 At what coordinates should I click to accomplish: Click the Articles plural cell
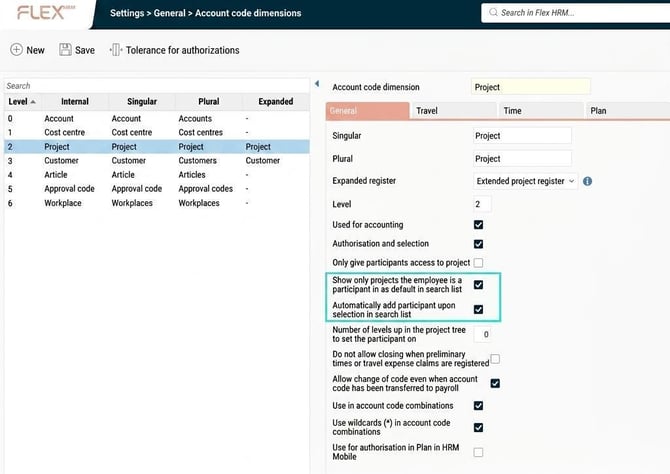(192, 175)
